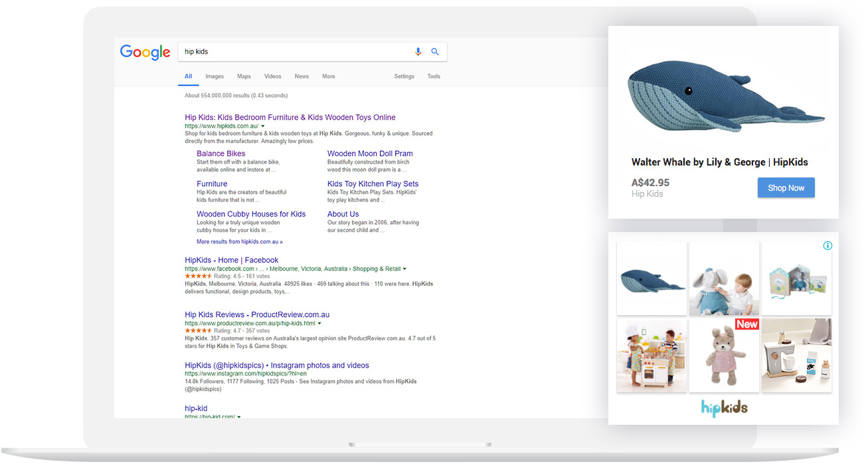Click the Google logo
The width and height of the screenshot is (868, 464).
pos(145,53)
